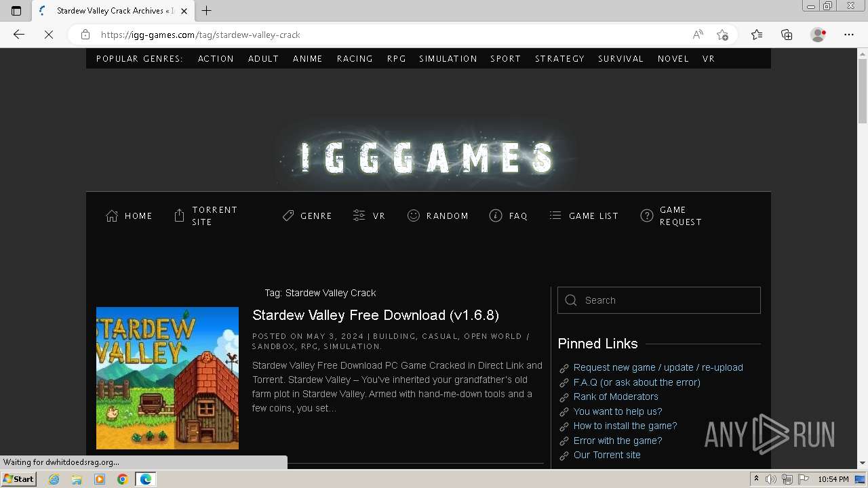This screenshot has width=868, height=488.
Task: Show hidden tray icons arrow
Action: pos(756,479)
